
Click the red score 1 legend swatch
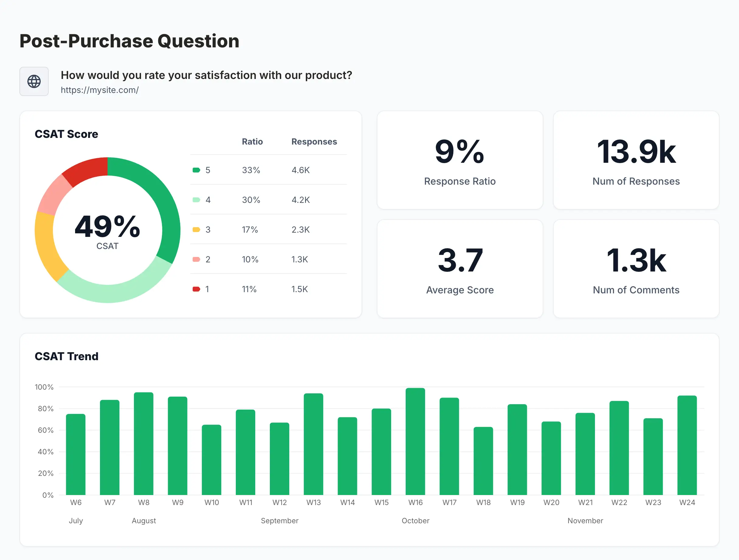196,289
